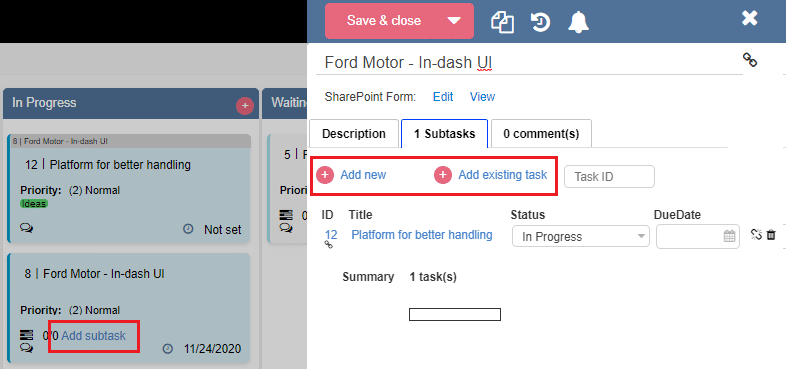Add a task to In Progress column

tap(245, 106)
